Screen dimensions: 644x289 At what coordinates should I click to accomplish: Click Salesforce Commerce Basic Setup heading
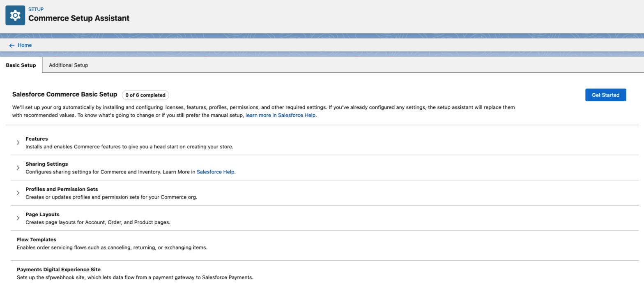pos(65,94)
